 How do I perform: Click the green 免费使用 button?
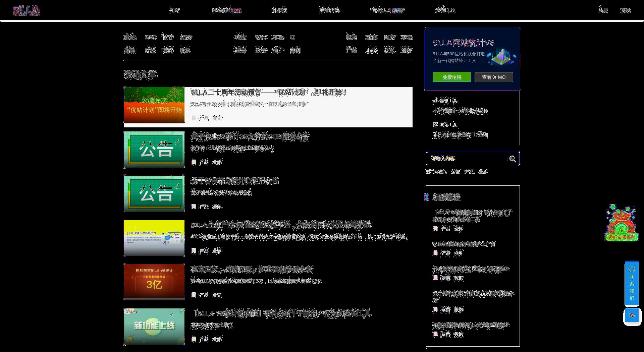pos(452,77)
